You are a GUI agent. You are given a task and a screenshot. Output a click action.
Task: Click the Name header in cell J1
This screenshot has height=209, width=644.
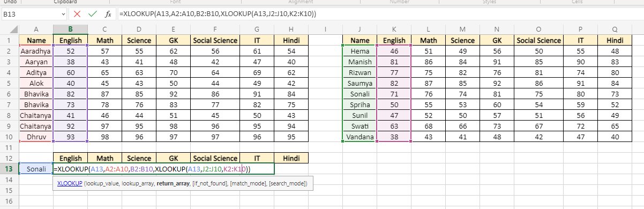pos(360,40)
